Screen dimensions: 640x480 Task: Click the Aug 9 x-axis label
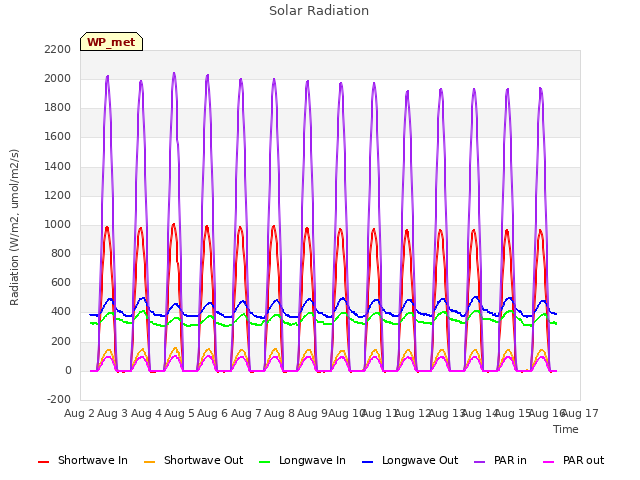(x=313, y=413)
